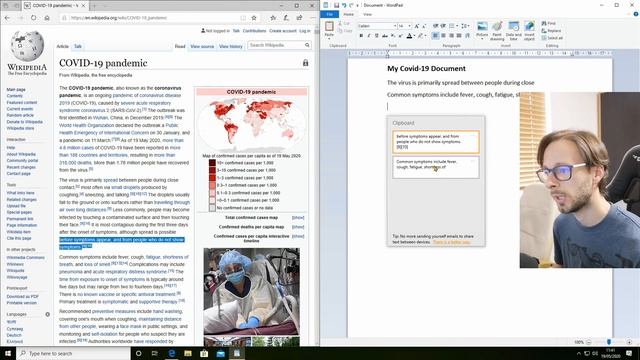This screenshot has height=360, width=640.
Task: Open the font size dropdown in WordPad
Action: [409, 26]
